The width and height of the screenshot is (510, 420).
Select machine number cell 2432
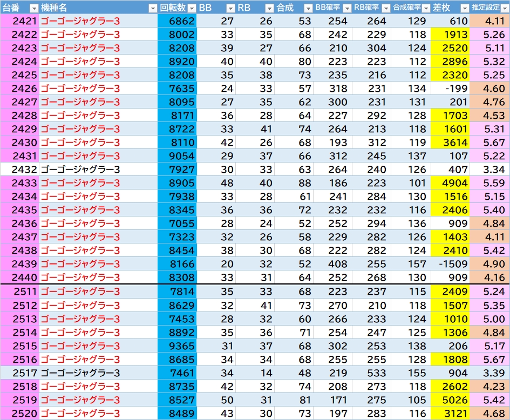pos(20,169)
